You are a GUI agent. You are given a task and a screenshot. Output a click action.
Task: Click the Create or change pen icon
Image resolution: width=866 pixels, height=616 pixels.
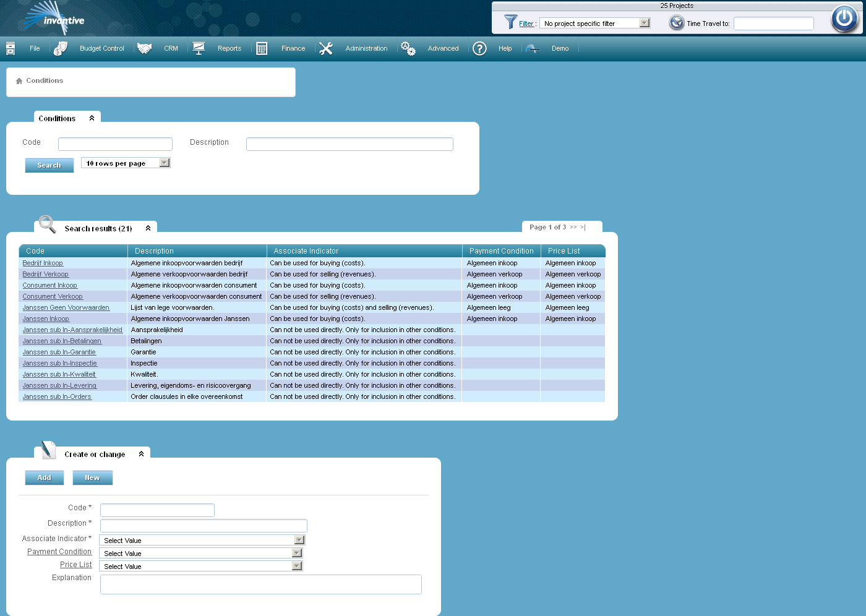tap(48, 450)
